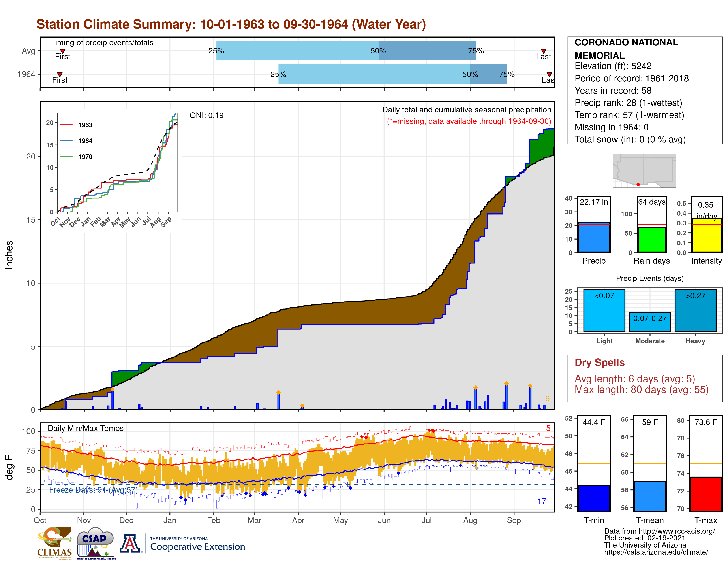Click the blue 1964 legend line
Image resolution: width=728 pixels, height=563 pixels.
click(66, 141)
